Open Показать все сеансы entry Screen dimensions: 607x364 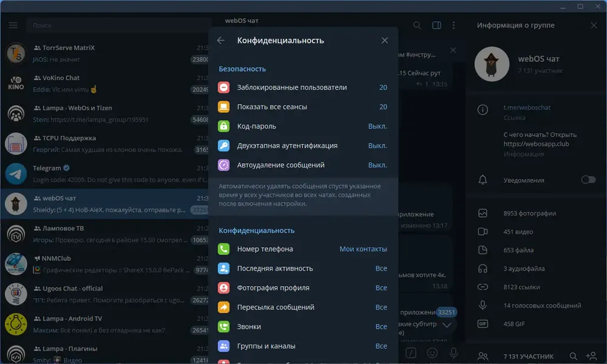(303, 107)
